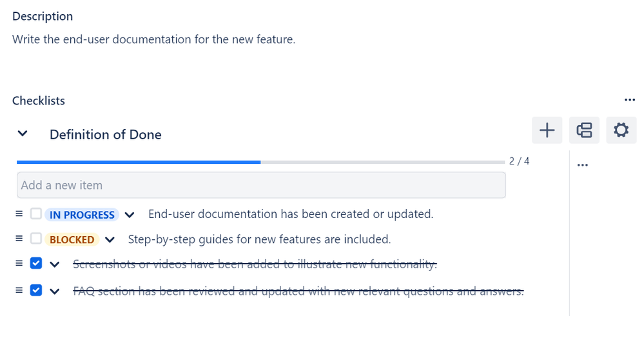Click drag handle of Screenshots or videos item
644x347 pixels.
coord(19,263)
